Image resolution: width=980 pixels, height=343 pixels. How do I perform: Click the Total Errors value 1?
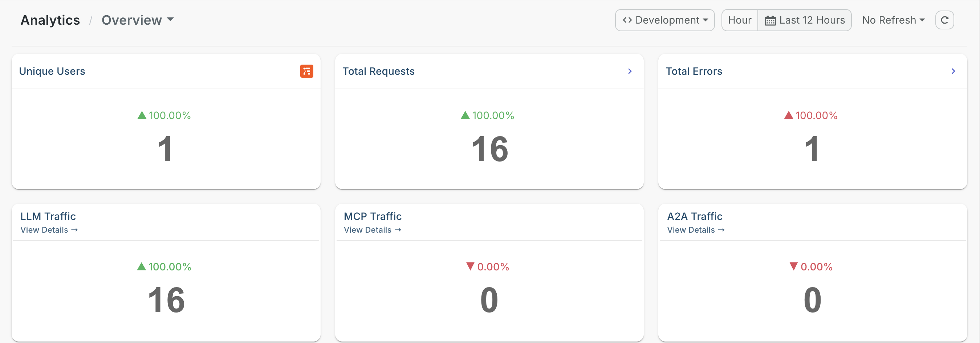(812, 149)
